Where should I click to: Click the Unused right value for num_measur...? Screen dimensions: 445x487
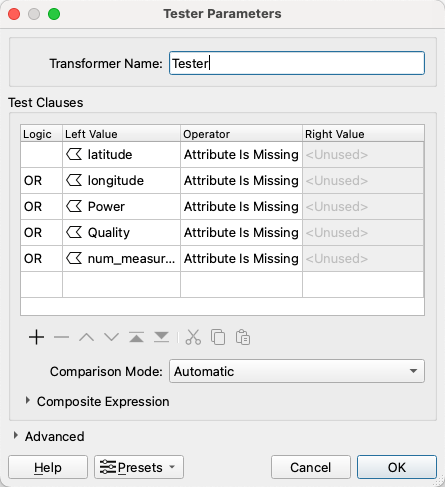tap(363, 258)
